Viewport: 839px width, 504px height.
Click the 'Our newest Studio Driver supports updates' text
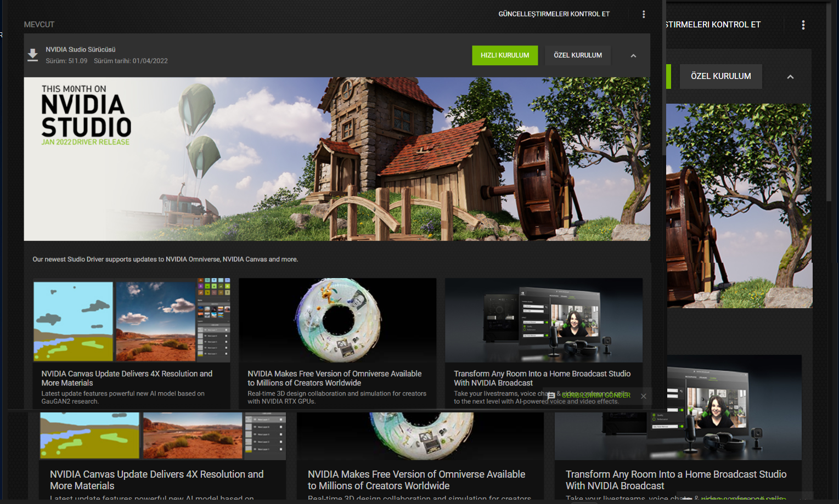click(165, 259)
